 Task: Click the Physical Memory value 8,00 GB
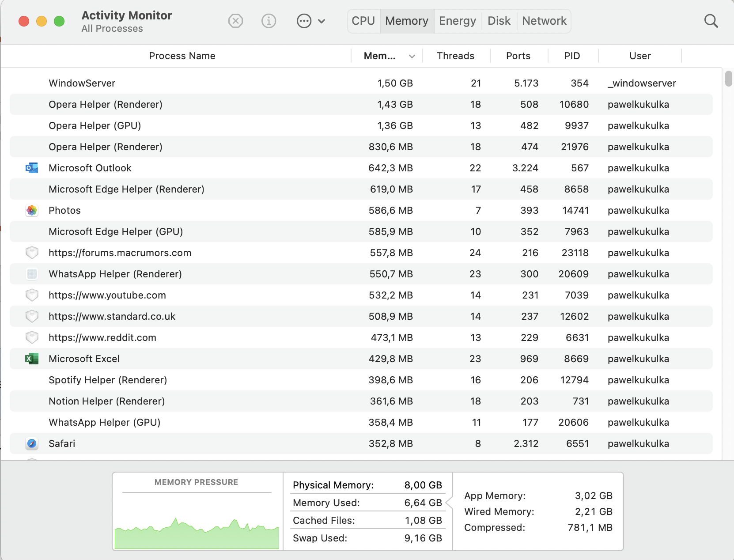tap(423, 485)
